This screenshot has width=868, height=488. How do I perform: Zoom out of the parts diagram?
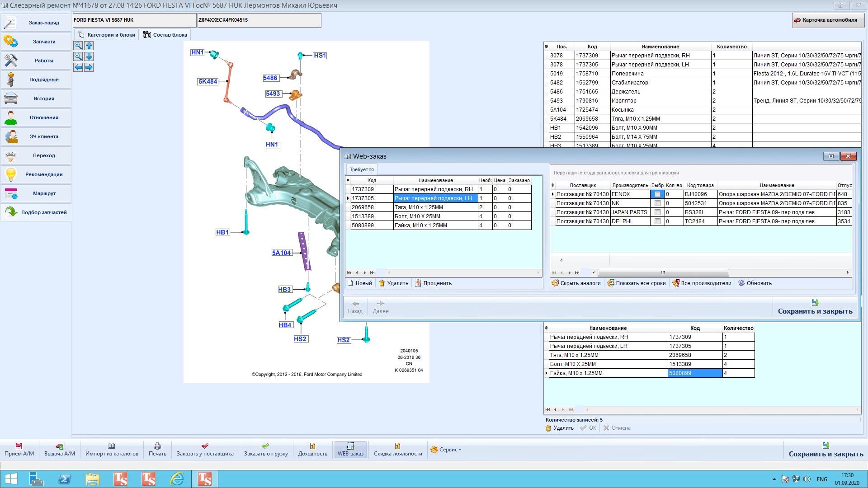pyautogui.click(x=78, y=56)
